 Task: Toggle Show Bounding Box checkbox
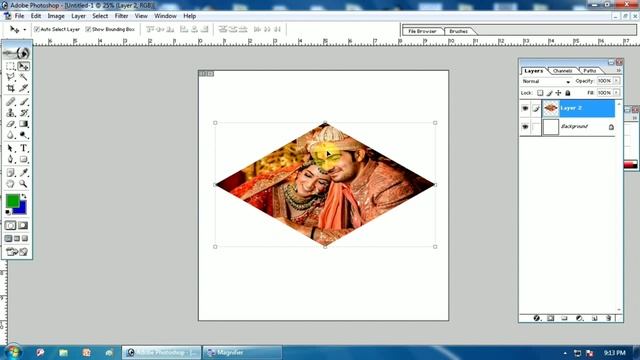(88, 29)
